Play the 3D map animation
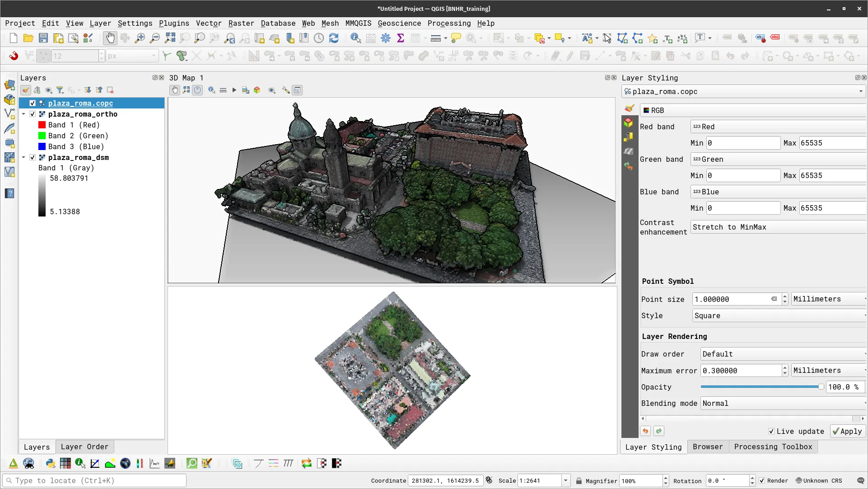The image size is (868, 489). tap(234, 90)
